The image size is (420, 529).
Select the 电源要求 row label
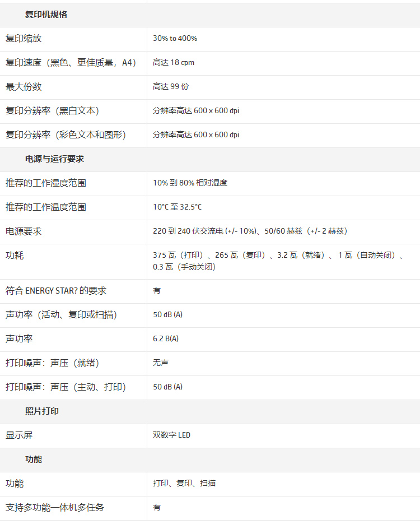point(24,231)
